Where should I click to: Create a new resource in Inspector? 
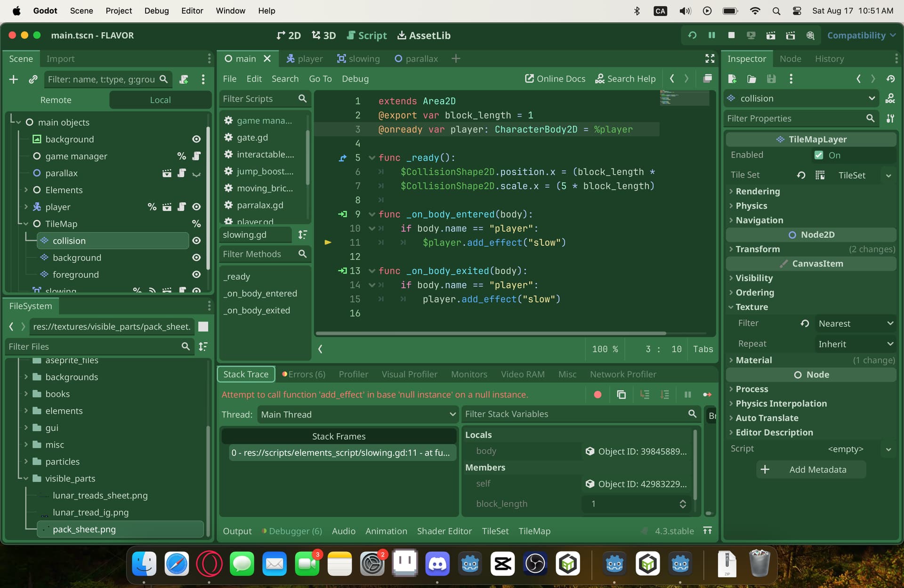732,79
